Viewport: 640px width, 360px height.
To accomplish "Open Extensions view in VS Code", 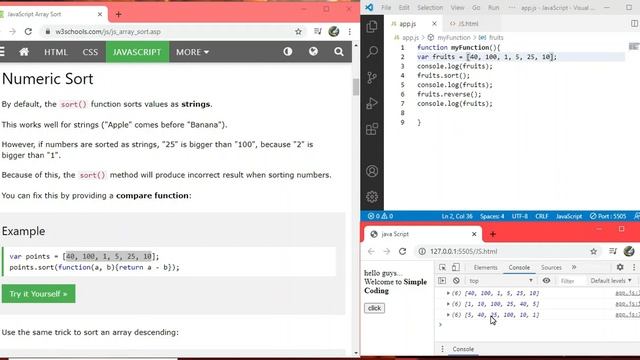I will [372, 129].
